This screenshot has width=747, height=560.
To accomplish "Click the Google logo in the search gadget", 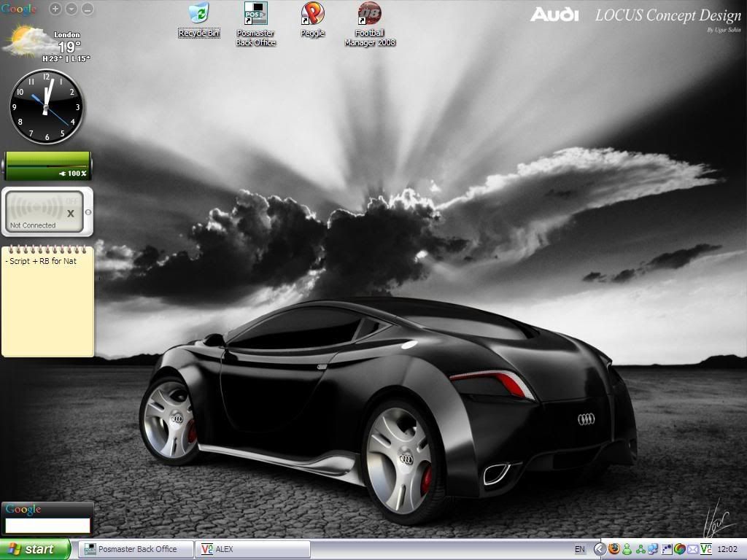I will click(x=23, y=510).
